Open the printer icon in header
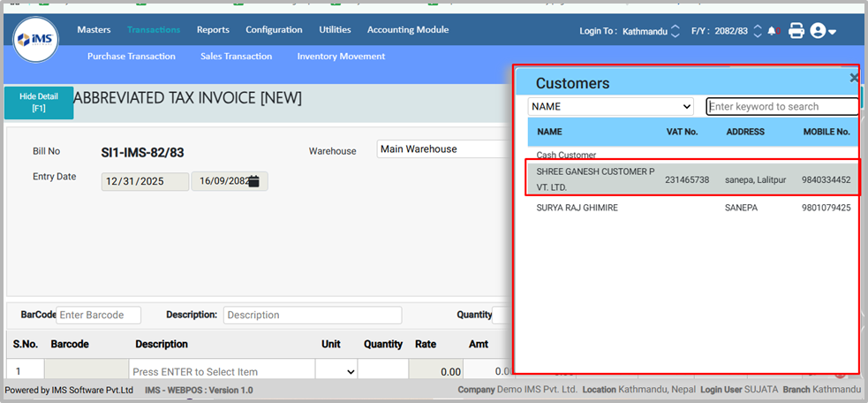868x403 pixels. pos(796,31)
